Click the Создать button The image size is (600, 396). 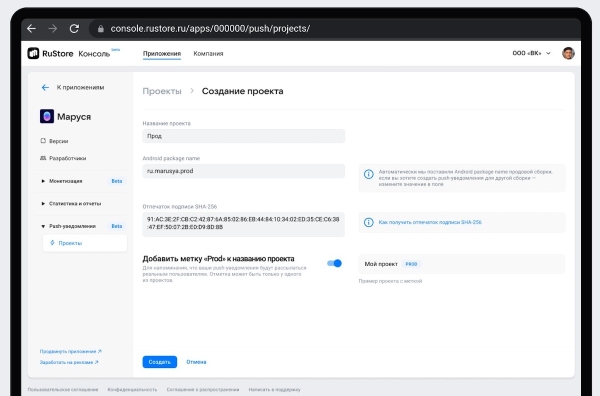tap(160, 362)
